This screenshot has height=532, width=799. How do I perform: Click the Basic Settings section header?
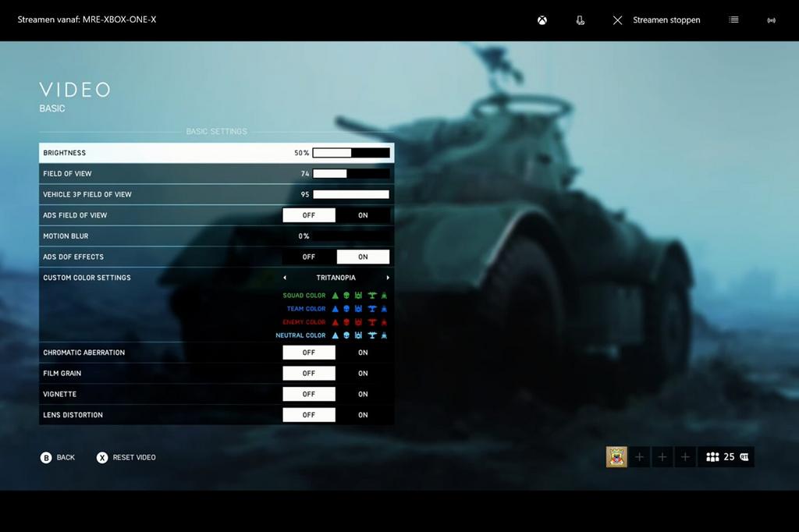pyautogui.click(x=217, y=132)
